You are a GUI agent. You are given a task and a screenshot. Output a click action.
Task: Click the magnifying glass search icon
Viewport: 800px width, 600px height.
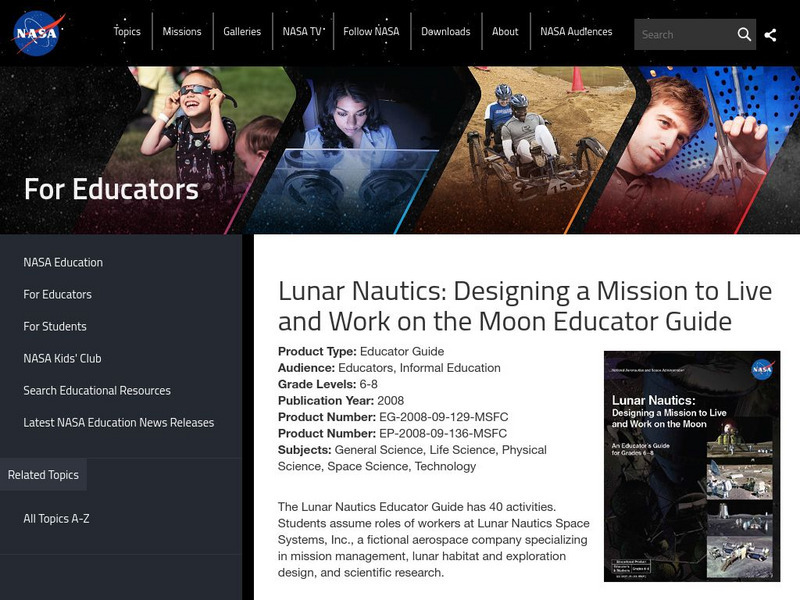click(x=744, y=34)
